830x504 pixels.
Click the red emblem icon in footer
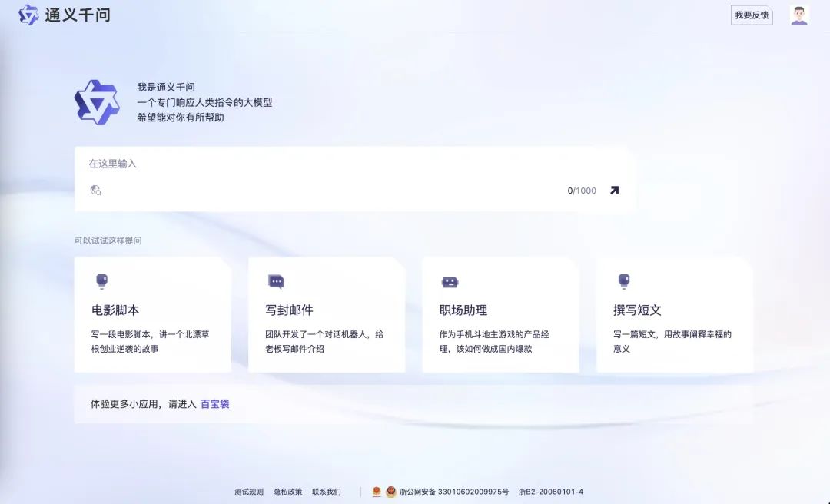pos(377,492)
